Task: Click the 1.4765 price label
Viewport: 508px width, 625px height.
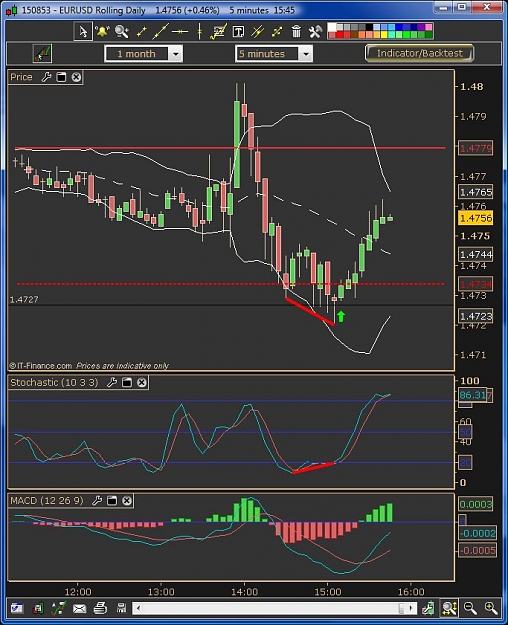Action: pyautogui.click(x=476, y=192)
